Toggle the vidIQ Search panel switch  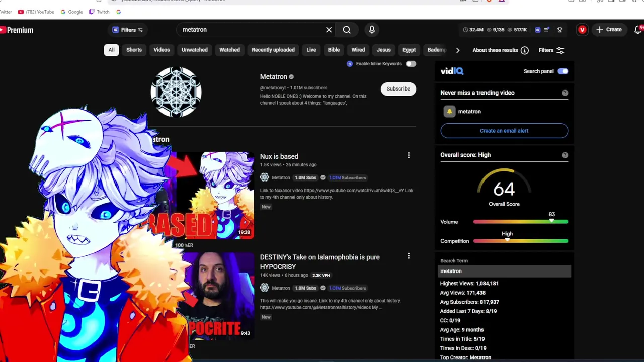coord(562,71)
